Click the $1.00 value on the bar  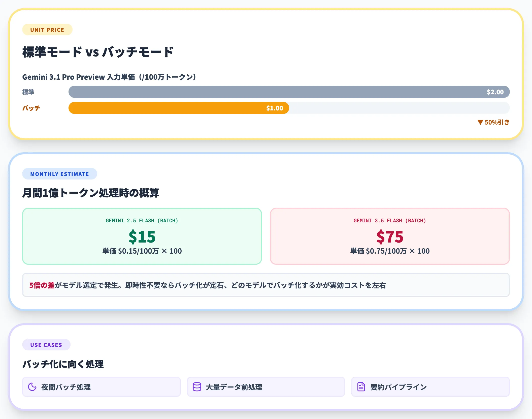point(275,108)
